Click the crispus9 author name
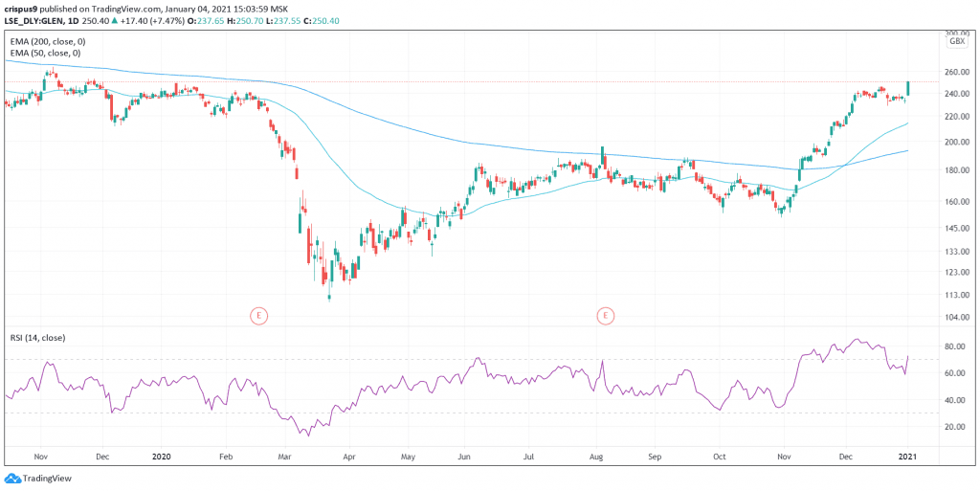 (21, 8)
